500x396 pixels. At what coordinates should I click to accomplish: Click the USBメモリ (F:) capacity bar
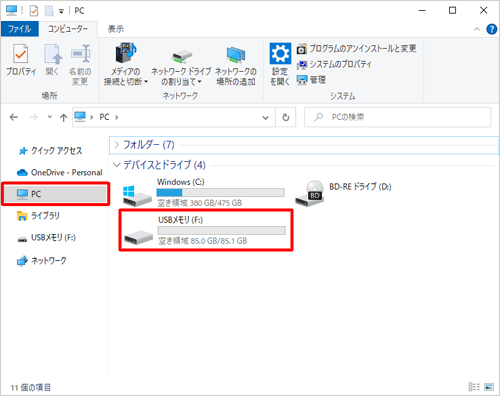tap(222, 230)
